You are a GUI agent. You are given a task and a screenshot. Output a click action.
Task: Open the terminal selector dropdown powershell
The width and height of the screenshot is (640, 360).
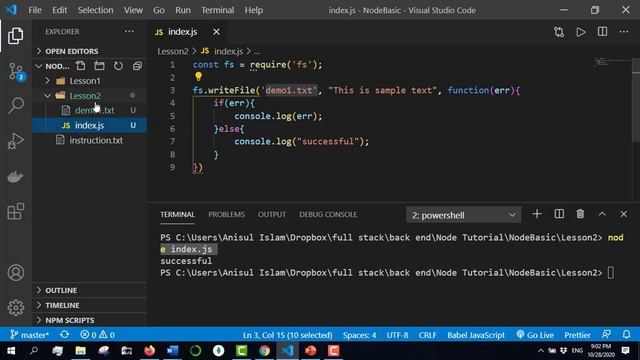click(x=464, y=215)
